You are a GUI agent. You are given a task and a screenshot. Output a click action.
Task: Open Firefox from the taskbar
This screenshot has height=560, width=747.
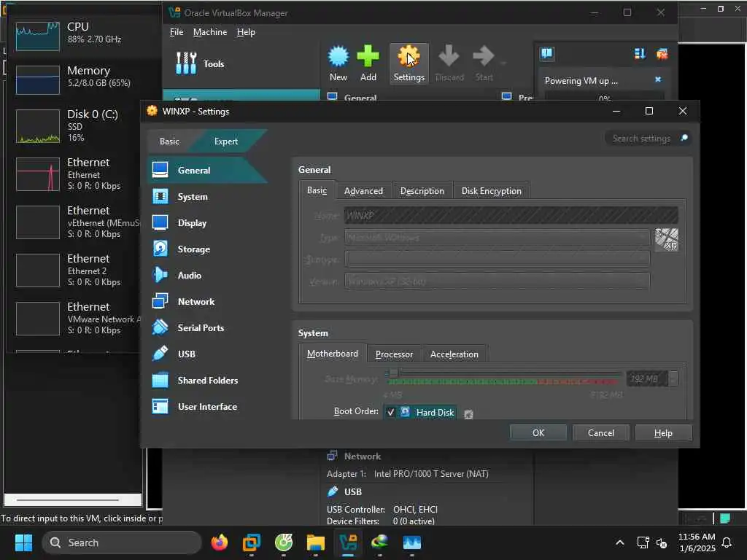point(220,542)
